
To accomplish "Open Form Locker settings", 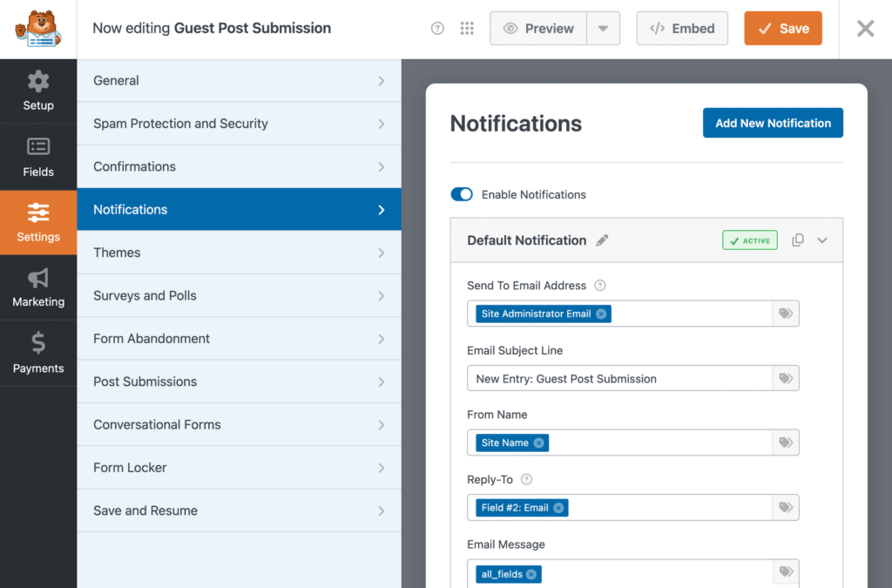I will coord(239,468).
